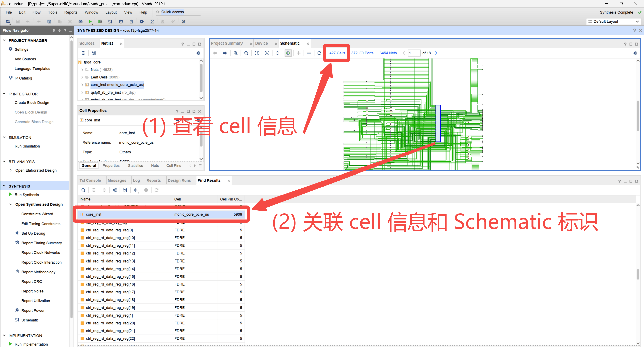
Task: Open Schematic panel settings gear
Action: (x=635, y=53)
